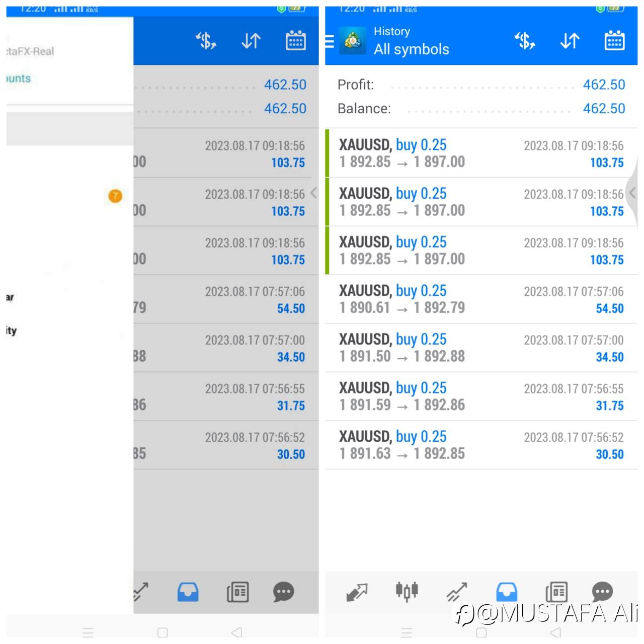Screen dimensions: 644x644
Task: Open Chat messages tab in right bottom bar
Action: pos(602,592)
